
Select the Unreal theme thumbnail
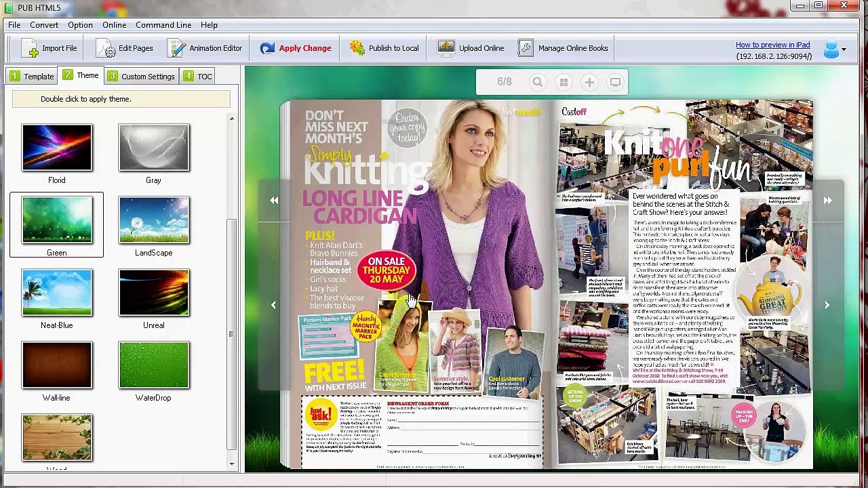point(154,293)
